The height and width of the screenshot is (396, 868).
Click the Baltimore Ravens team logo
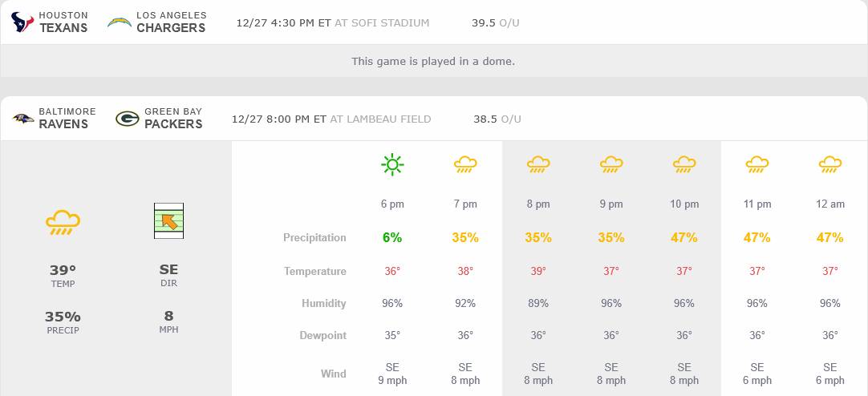(23, 119)
